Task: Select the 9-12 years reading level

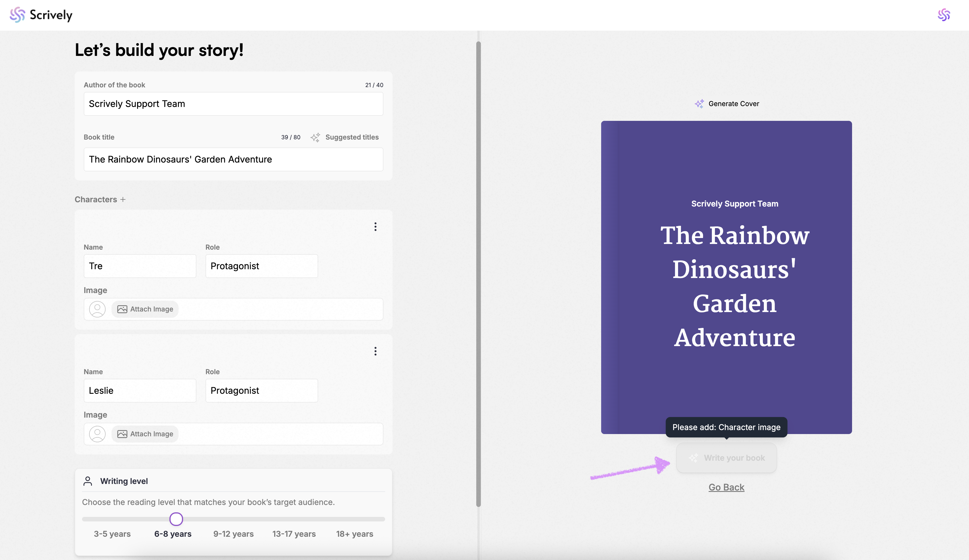Action: 233,534
